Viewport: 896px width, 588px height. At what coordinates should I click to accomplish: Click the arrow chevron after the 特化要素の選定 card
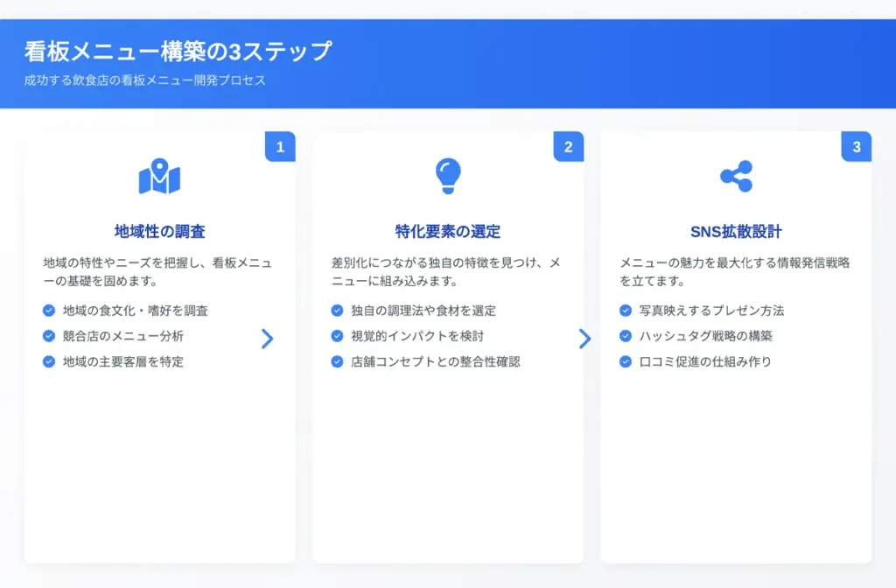click(x=584, y=339)
